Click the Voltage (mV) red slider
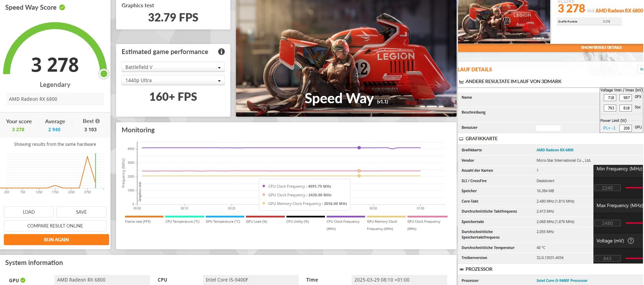The height and width of the screenshot is (285, 644). (635, 259)
